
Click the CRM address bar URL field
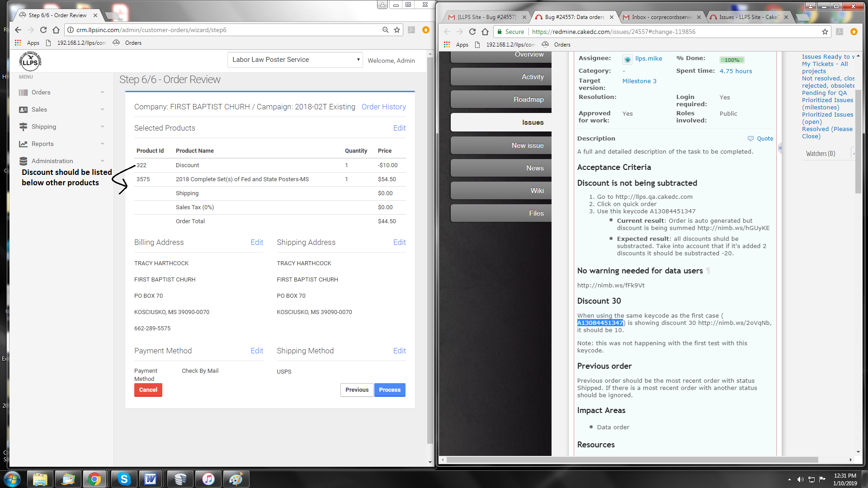[x=226, y=30]
